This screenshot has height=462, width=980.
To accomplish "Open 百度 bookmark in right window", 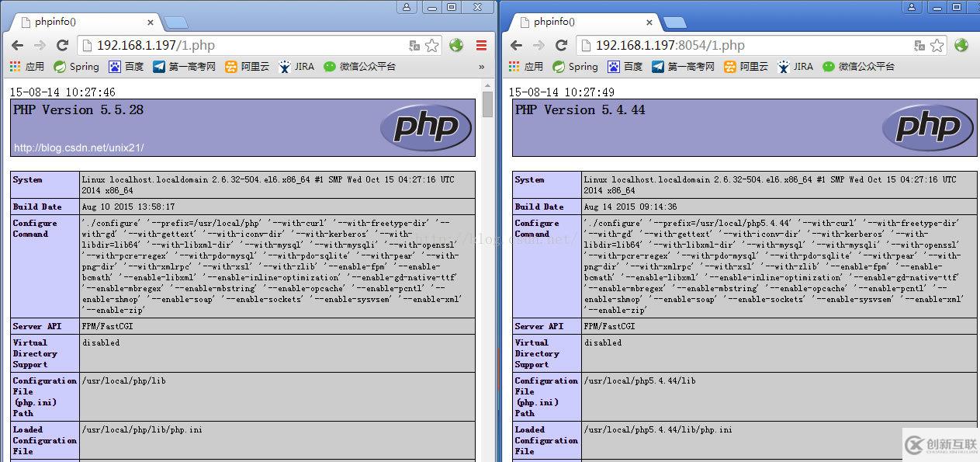I will [625, 67].
